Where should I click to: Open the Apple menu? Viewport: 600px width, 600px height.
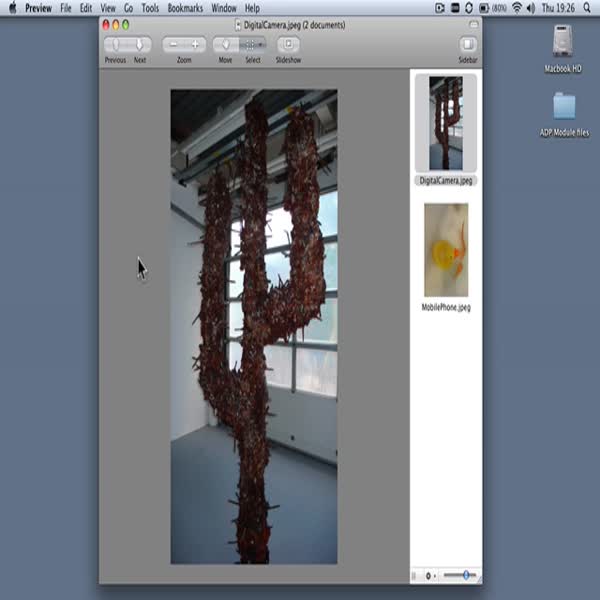click(x=12, y=7)
